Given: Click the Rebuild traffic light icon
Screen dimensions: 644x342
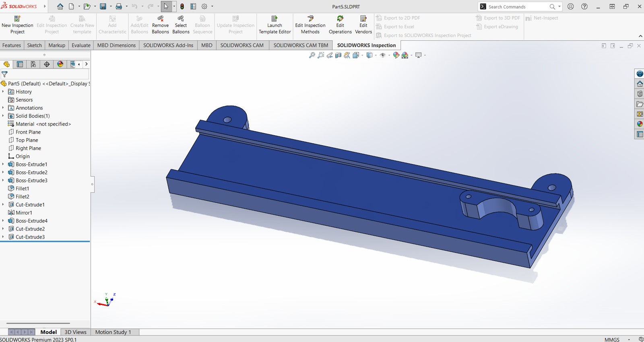Looking at the screenshot, I should point(182,6).
